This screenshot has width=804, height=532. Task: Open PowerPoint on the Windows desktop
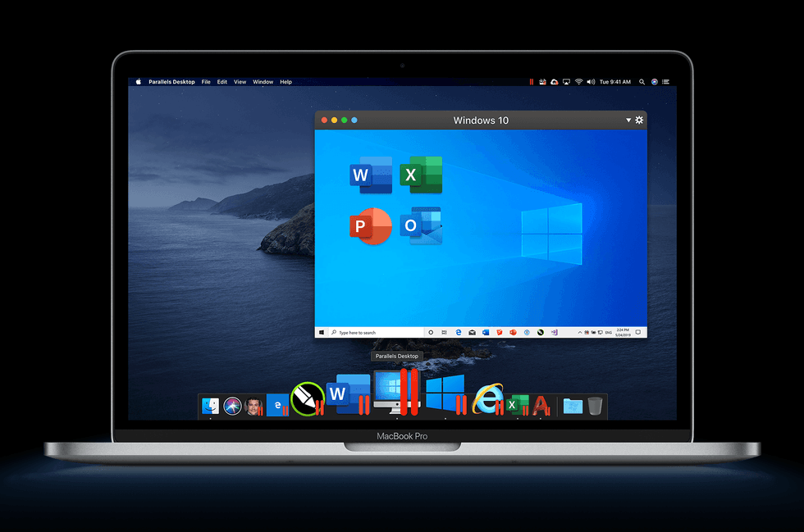click(x=371, y=226)
